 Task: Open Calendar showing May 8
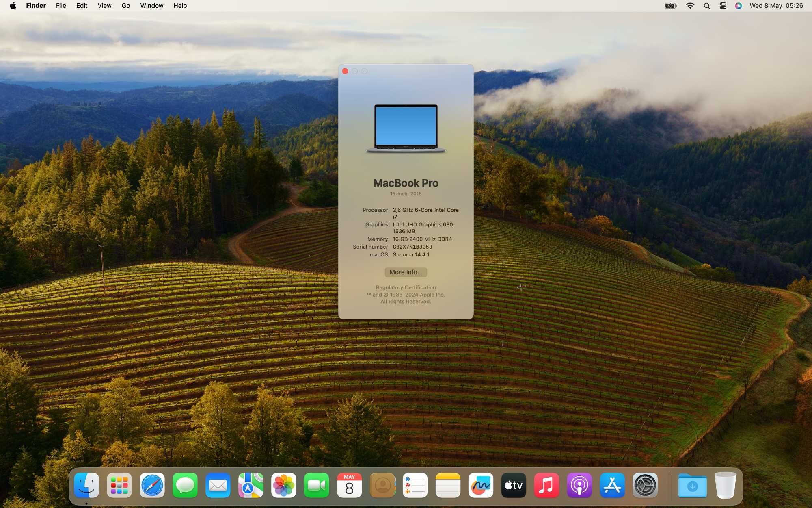coord(350,485)
